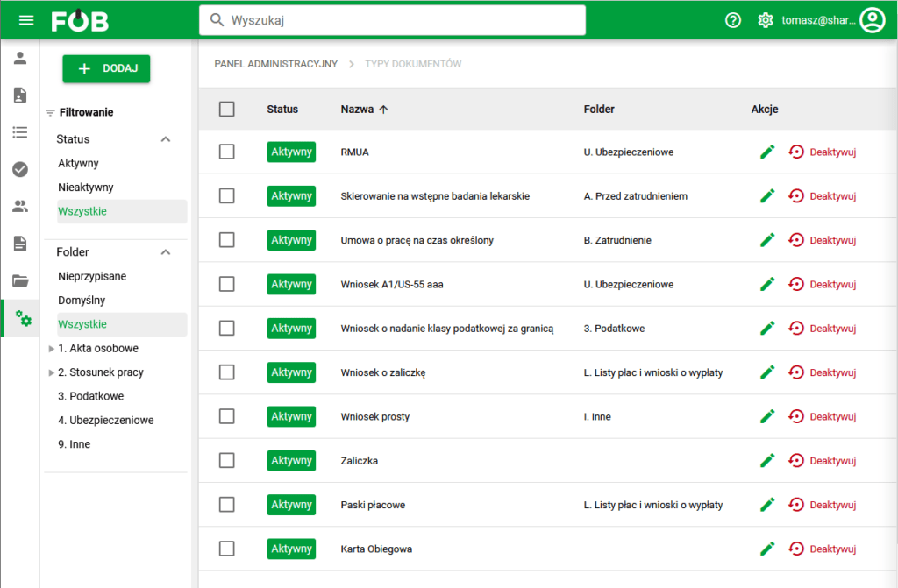Deactivate the Wniosek prosty document type
The height and width of the screenshot is (588, 898).
click(822, 416)
